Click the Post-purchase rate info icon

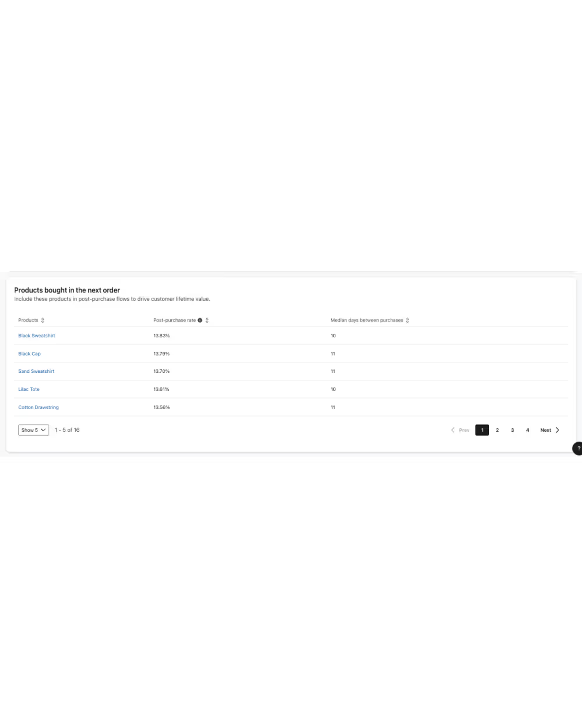click(x=200, y=320)
